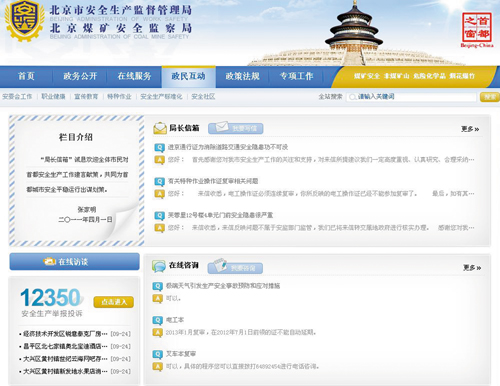Viewport: 500px width, 386px height.
Task: Click answer text mentioning 64892454
Action: click(x=243, y=367)
